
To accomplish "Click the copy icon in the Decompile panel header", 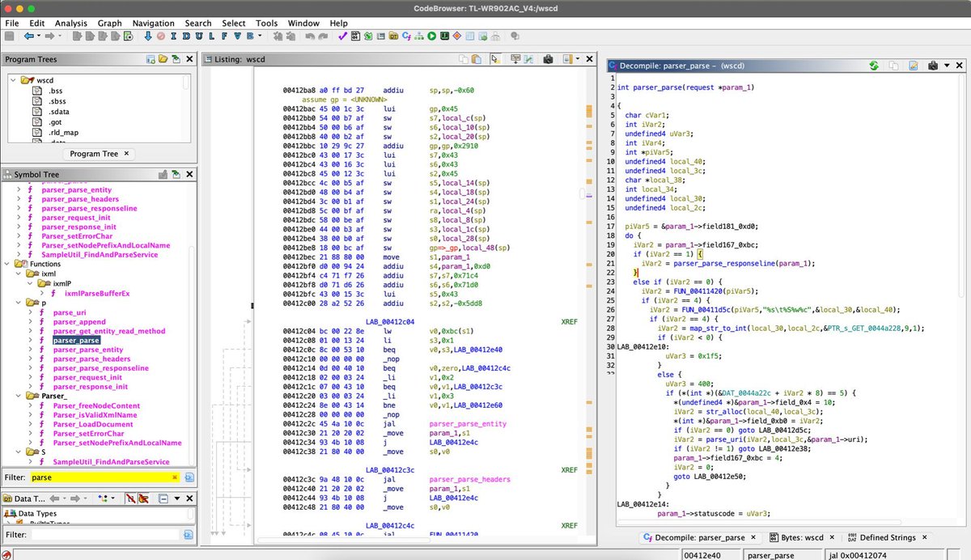I will coord(893,66).
